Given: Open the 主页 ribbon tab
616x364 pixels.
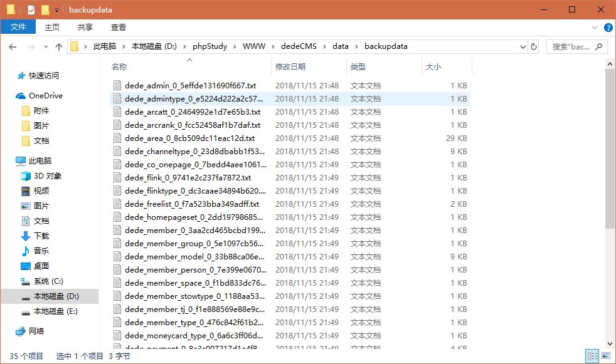Looking at the screenshot, I should point(52,27).
